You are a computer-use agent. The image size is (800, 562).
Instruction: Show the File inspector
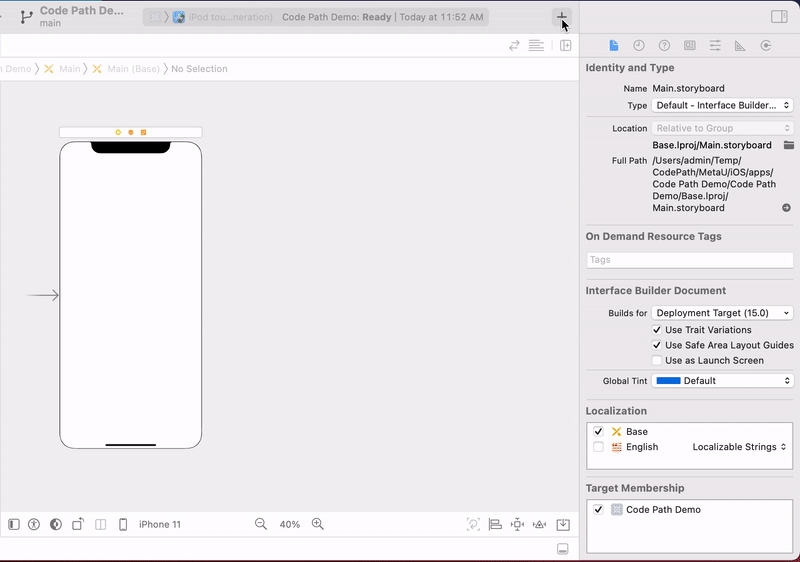coord(613,46)
